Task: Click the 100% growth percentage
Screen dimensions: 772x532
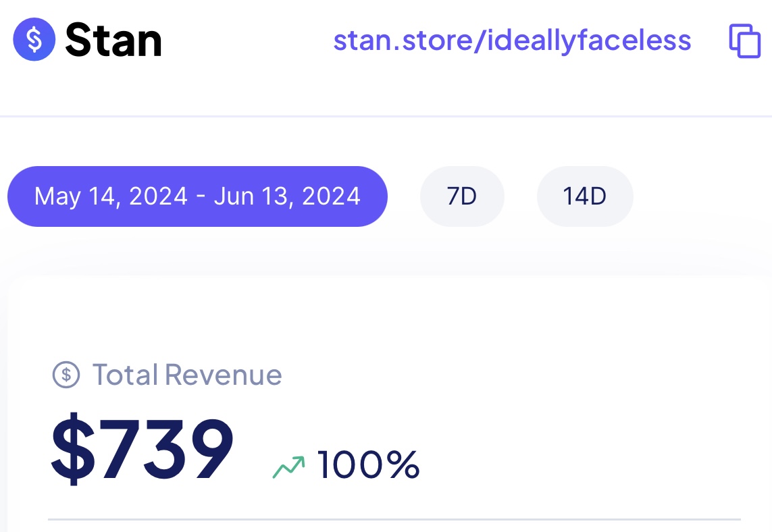Action: 368,465
